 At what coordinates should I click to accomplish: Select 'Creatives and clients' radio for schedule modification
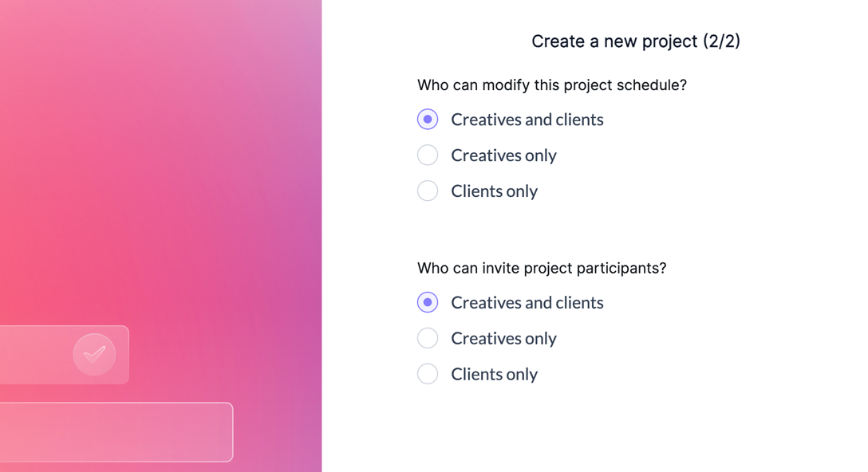click(428, 120)
